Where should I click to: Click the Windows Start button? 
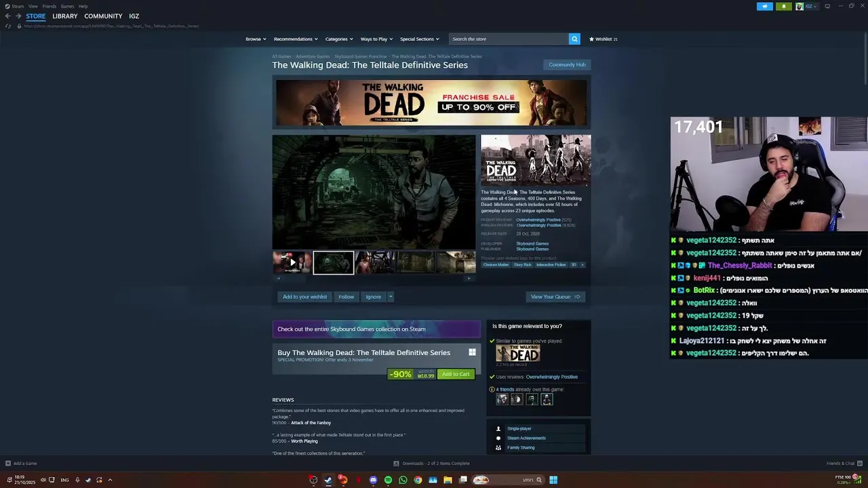coord(553,480)
